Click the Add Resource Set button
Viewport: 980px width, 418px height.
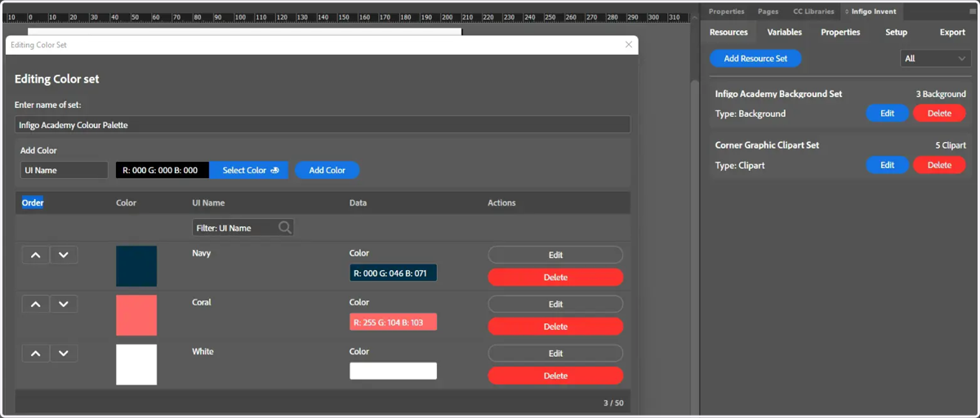pyautogui.click(x=755, y=59)
